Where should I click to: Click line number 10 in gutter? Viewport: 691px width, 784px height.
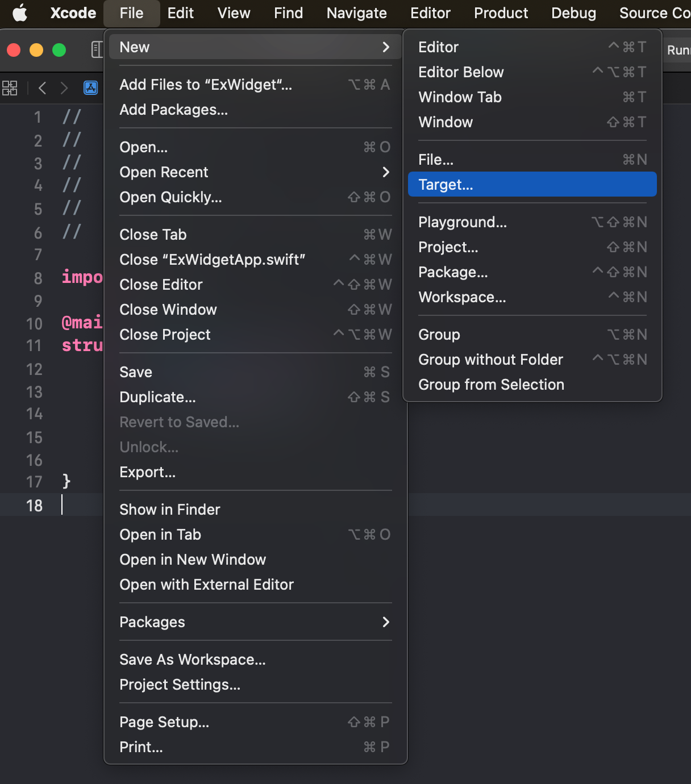pos(34,323)
